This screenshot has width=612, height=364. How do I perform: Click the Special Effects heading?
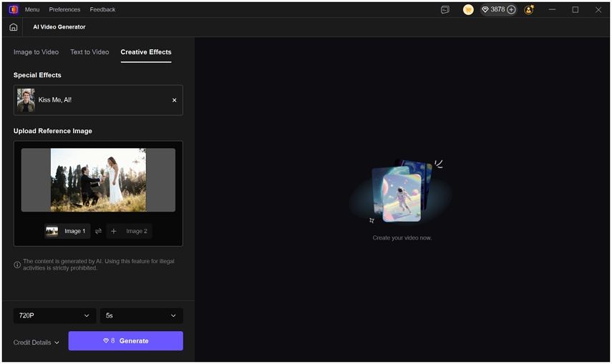[x=37, y=75]
